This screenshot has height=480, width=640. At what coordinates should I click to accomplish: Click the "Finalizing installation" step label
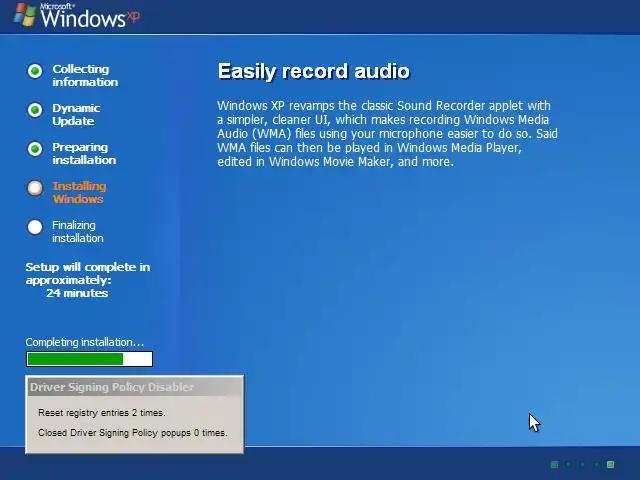78,231
